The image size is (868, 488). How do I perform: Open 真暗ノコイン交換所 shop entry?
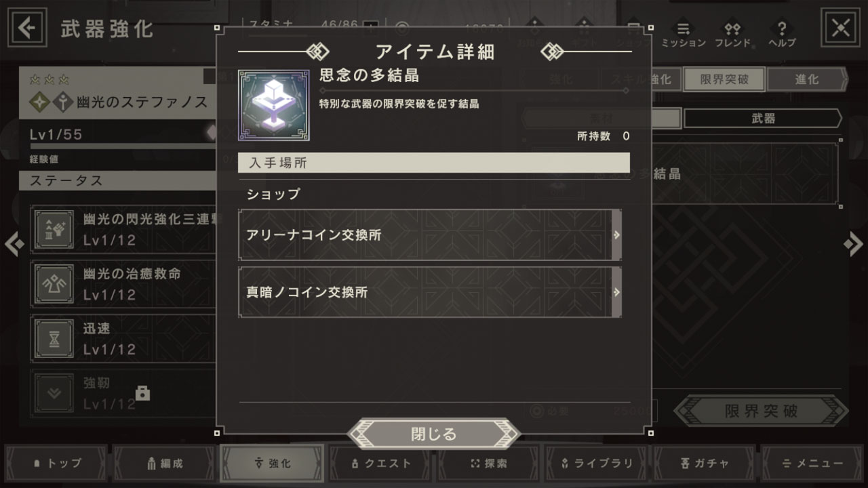pyautogui.click(x=430, y=292)
